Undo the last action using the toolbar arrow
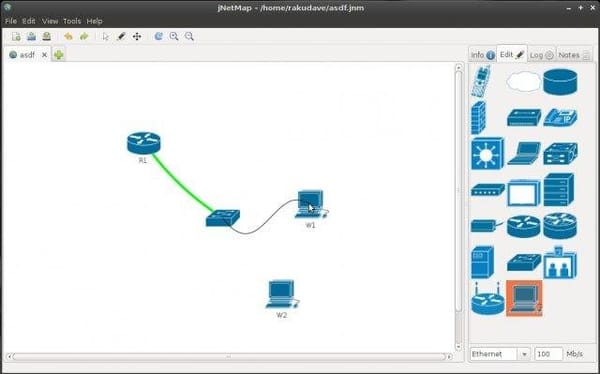Viewport: 600px width, 374px height. (x=68, y=36)
